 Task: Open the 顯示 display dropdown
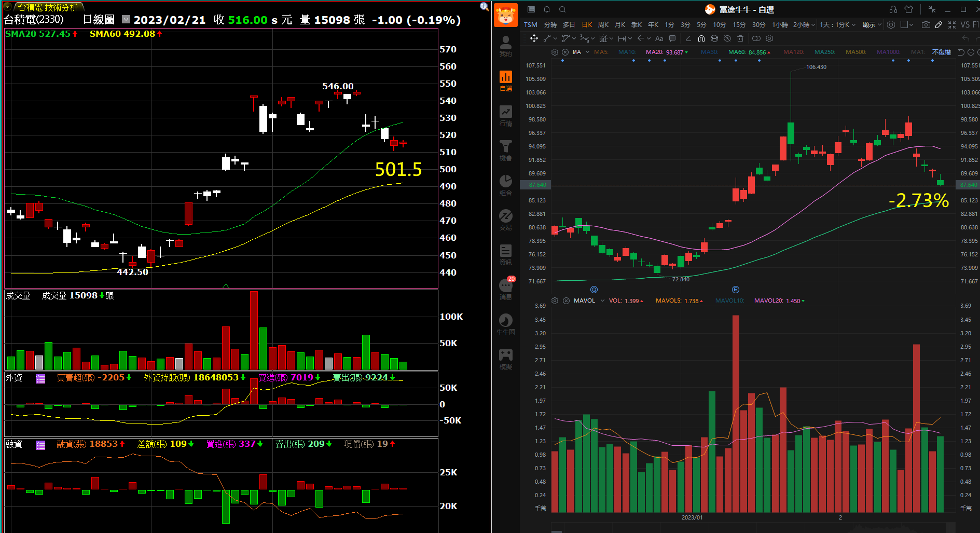click(872, 24)
